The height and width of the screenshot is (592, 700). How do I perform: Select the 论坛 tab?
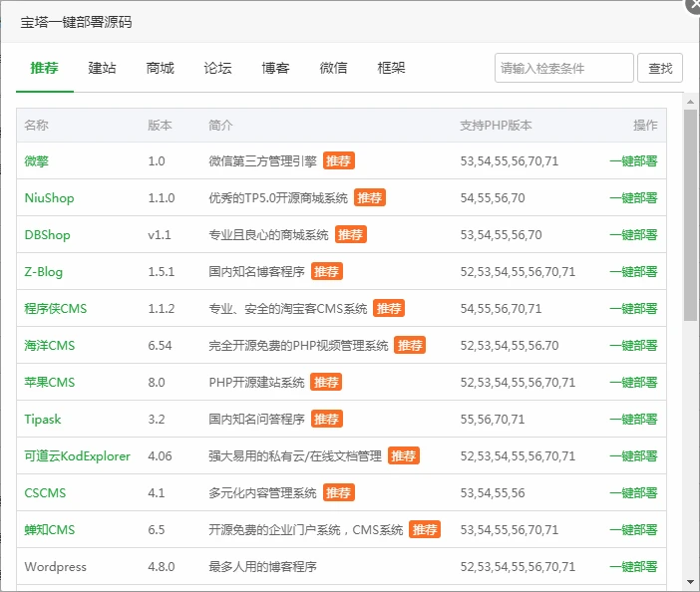[x=218, y=68]
